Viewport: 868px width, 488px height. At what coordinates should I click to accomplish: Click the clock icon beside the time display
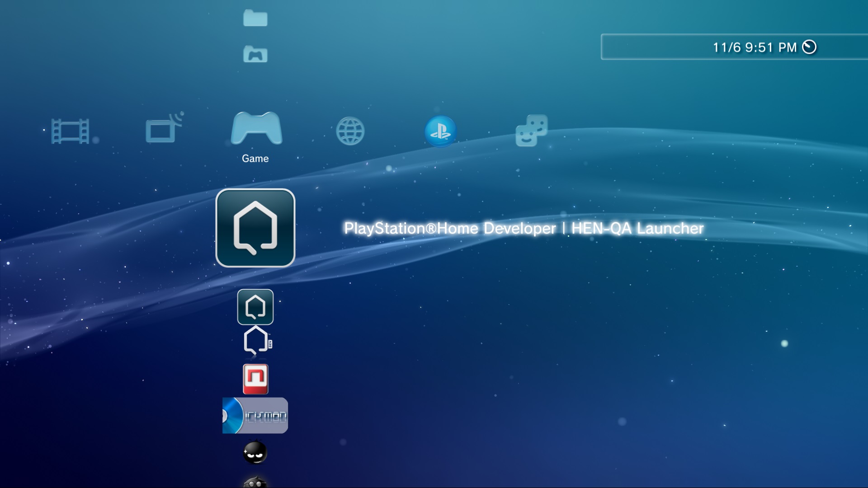click(810, 46)
